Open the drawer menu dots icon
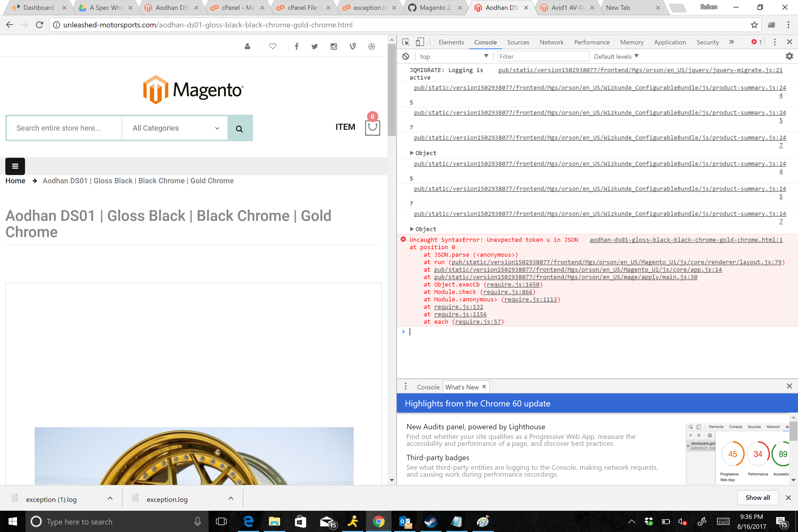The height and width of the screenshot is (532, 798). point(405,386)
